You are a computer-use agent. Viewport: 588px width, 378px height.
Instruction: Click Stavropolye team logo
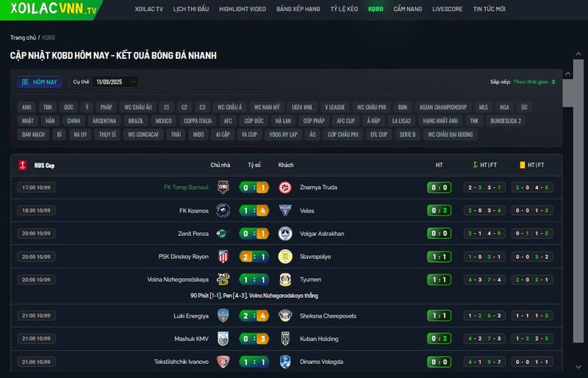click(x=285, y=257)
